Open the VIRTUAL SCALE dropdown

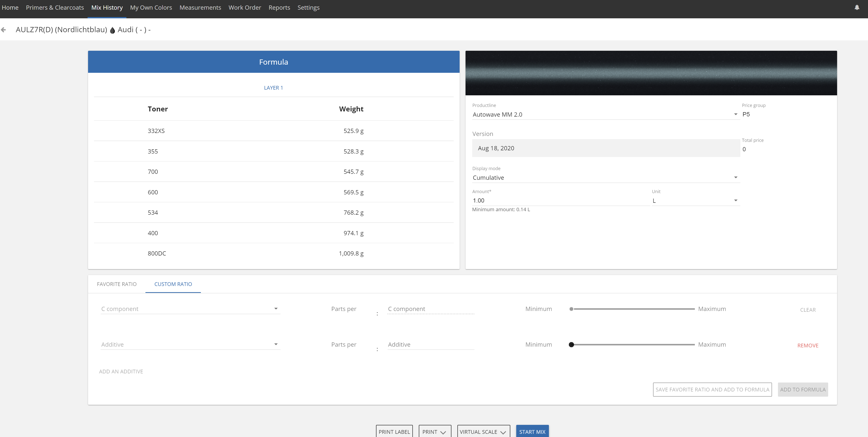483,432
